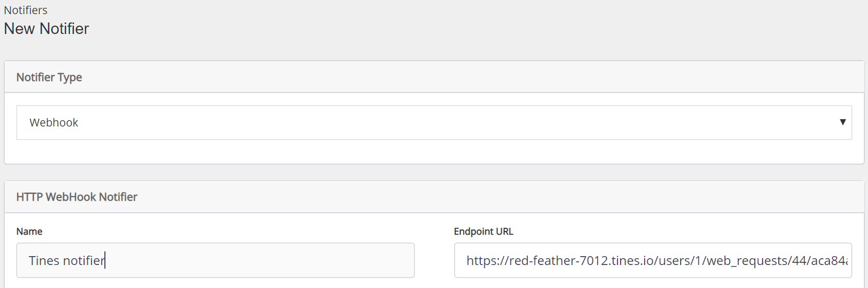Click the New Notifier page title
868x288 pixels.
point(46,29)
